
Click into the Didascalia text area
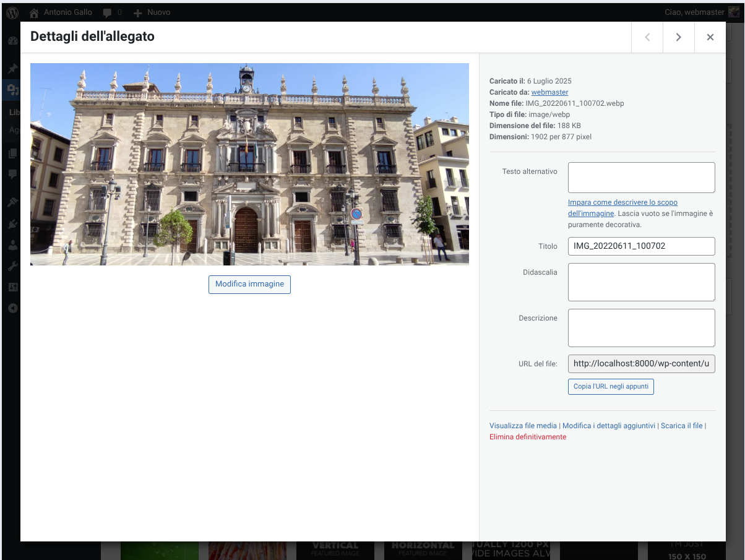tap(641, 282)
